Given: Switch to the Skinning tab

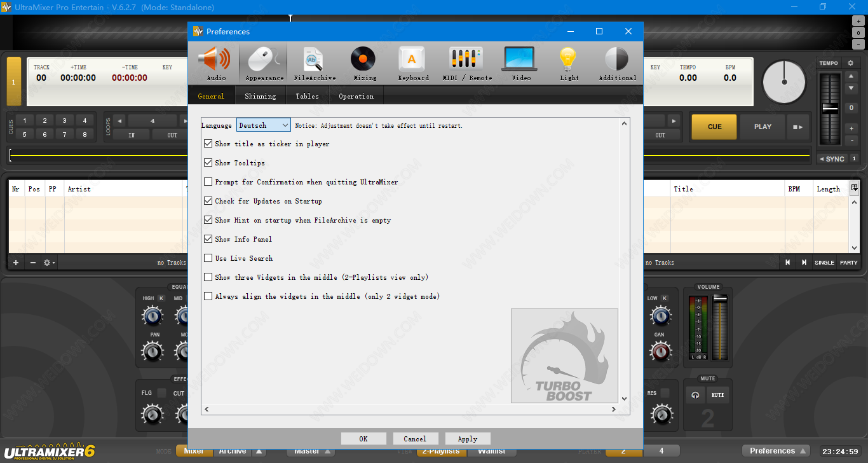Looking at the screenshot, I should pyautogui.click(x=261, y=96).
